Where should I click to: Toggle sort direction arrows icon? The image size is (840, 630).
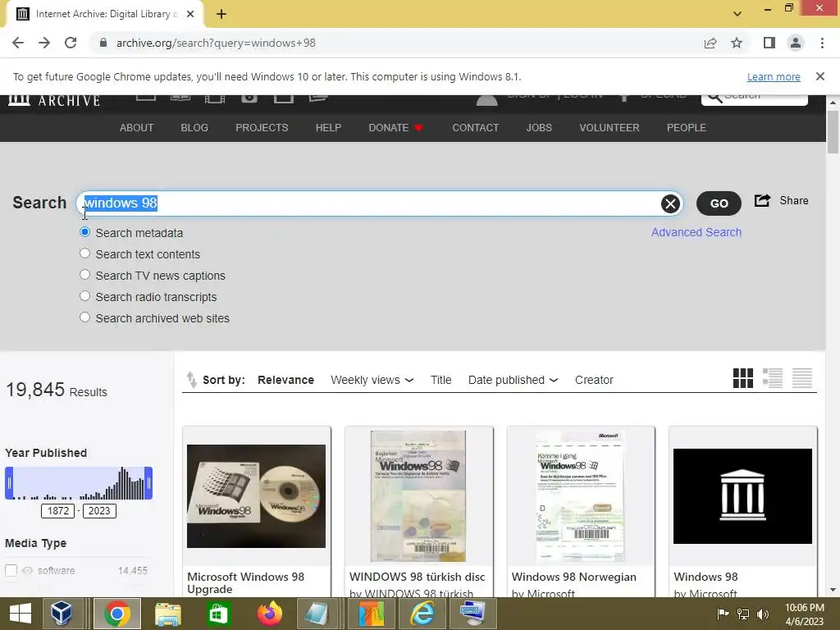tap(191, 379)
